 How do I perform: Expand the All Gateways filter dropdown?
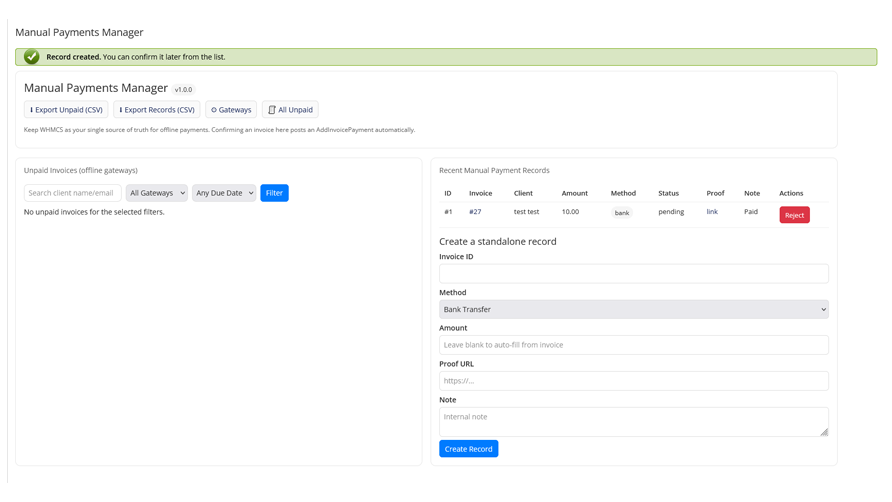[157, 193]
